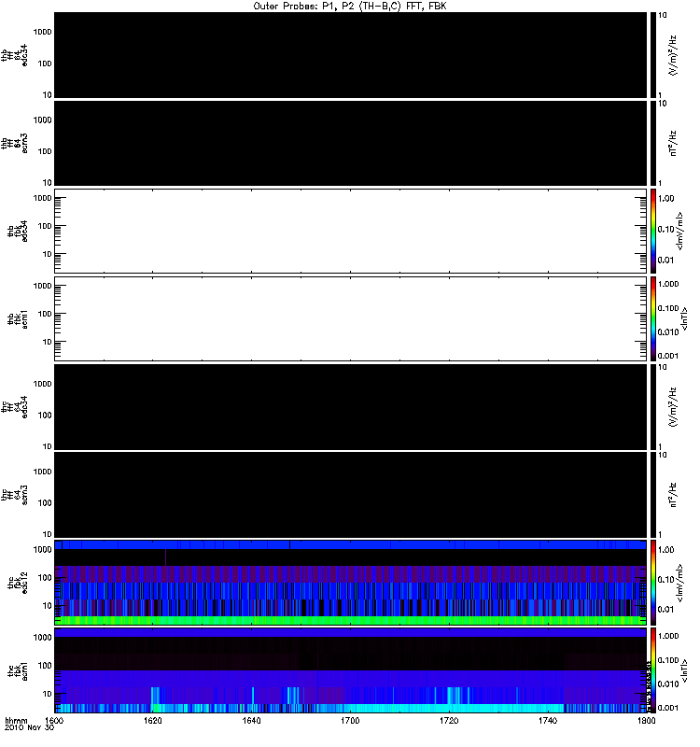The width and height of the screenshot is (700, 747).
Task: Click the rainbow color bar beside thc fbk edc12
Action: (653, 582)
